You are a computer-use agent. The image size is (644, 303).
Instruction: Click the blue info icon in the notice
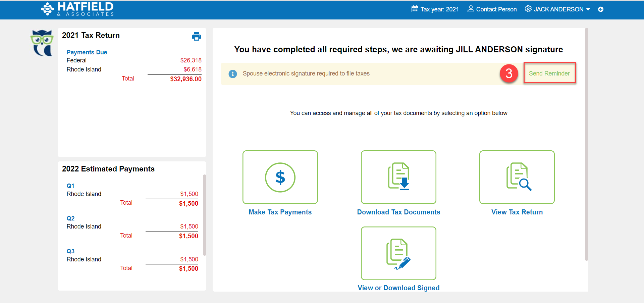(x=233, y=74)
